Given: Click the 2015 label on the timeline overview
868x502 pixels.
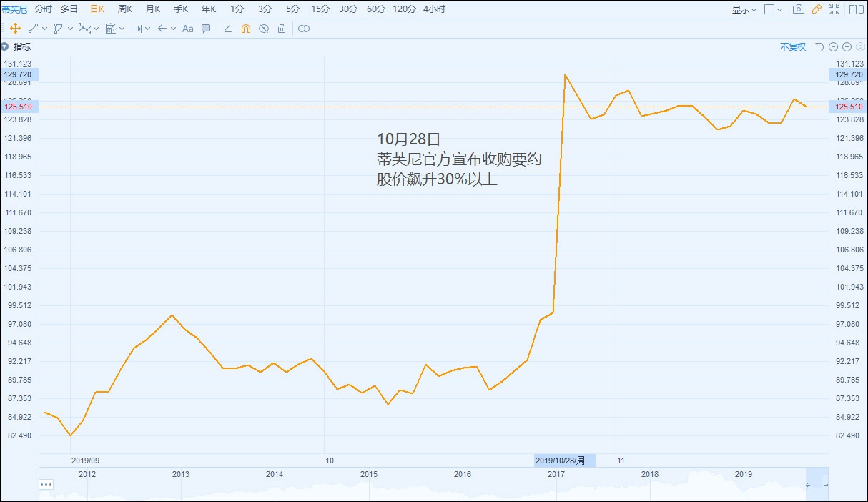Looking at the screenshot, I should [x=368, y=474].
